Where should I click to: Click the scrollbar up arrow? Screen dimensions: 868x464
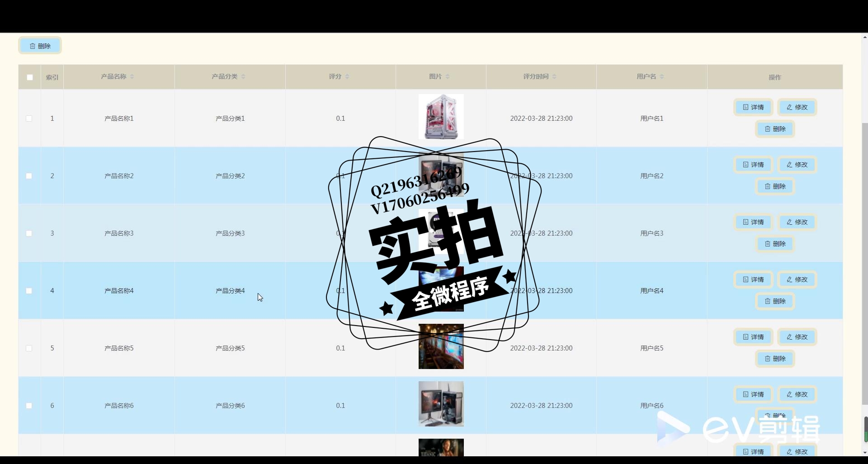coord(865,37)
